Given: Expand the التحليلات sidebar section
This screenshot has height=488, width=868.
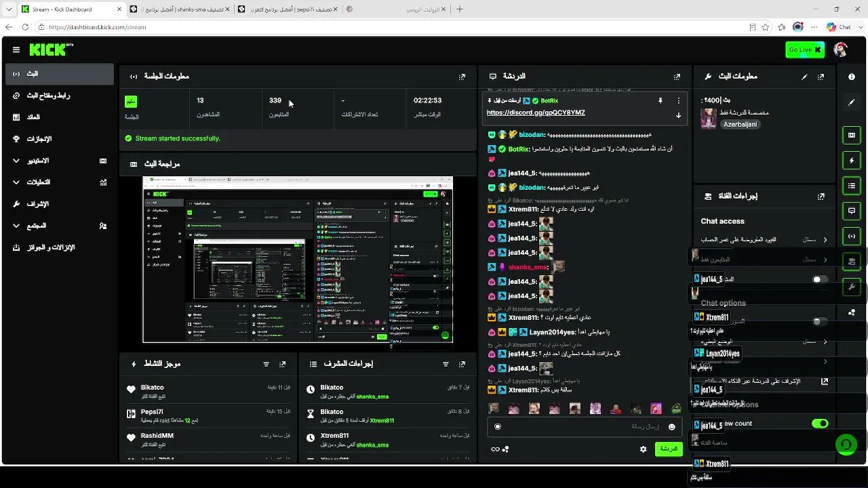Looking at the screenshot, I should click(60, 182).
